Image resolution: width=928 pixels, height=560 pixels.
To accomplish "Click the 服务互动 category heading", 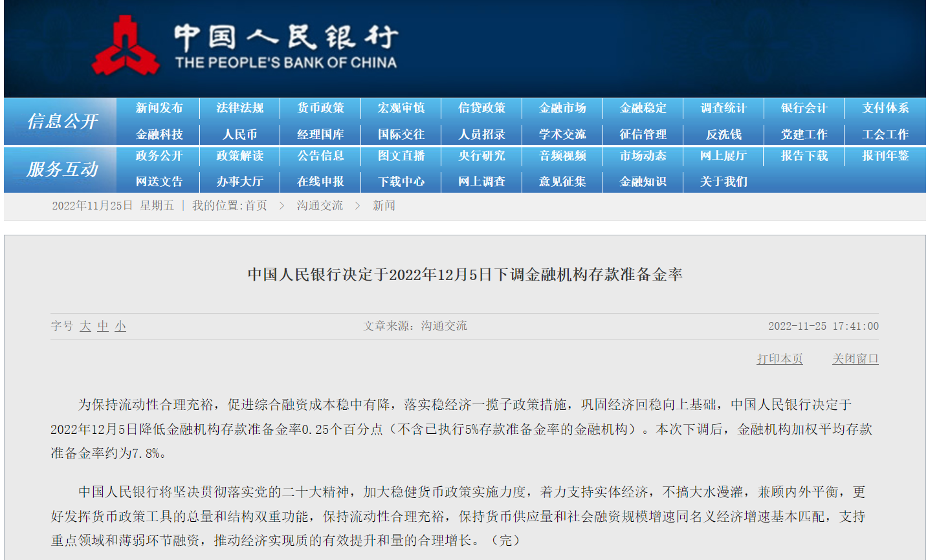I will pos(62,169).
